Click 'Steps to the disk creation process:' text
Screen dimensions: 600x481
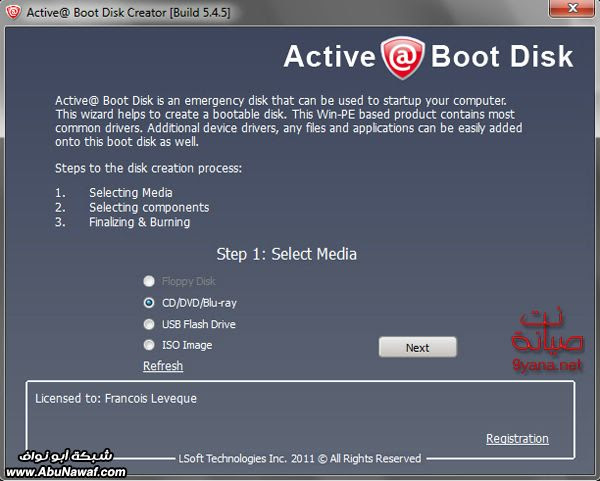tap(148, 168)
